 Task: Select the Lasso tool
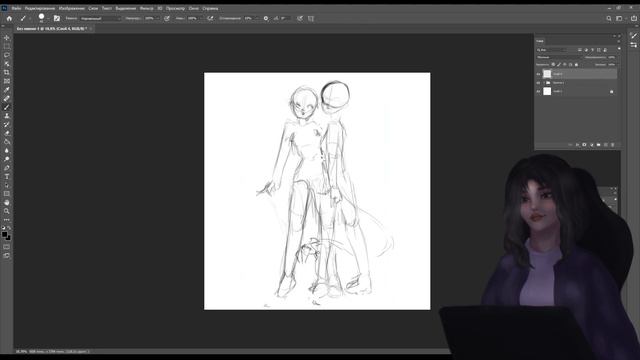click(x=7, y=55)
